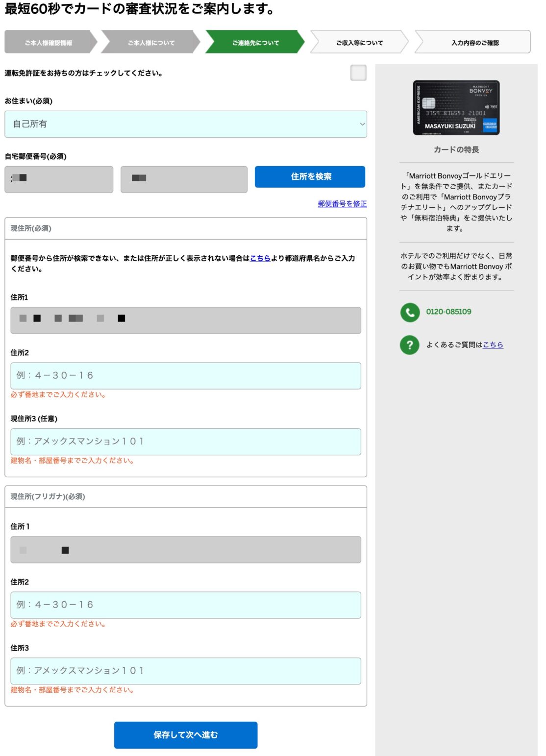This screenshot has height=756, width=546.
Task: Click the カードの特長 heading
Action: (x=456, y=149)
